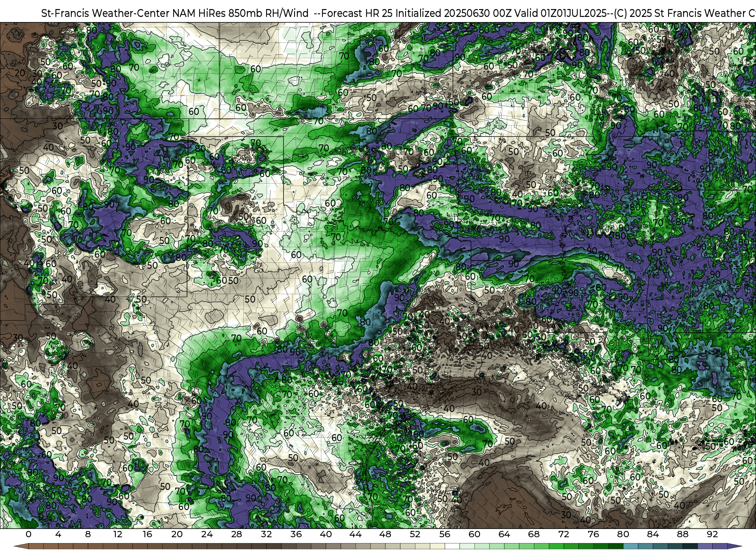Image resolution: width=756 pixels, height=551 pixels.
Task: Click colorbar tick label '52'
Action: coord(415,534)
